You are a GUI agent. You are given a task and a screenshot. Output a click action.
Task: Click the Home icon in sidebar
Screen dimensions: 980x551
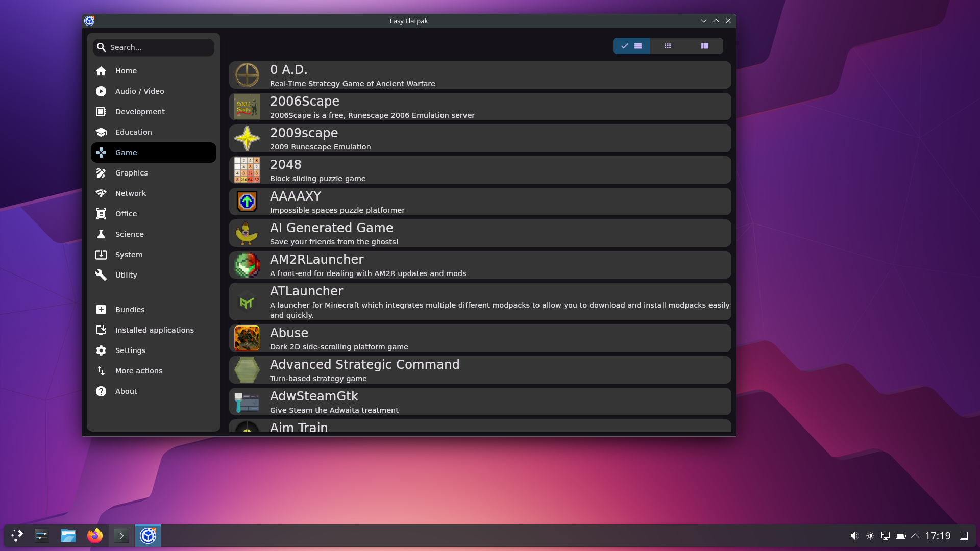point(101,71)
